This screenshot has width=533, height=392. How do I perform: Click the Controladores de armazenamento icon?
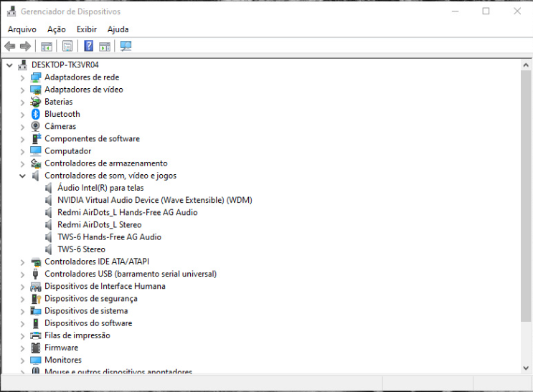click(36, 163)
